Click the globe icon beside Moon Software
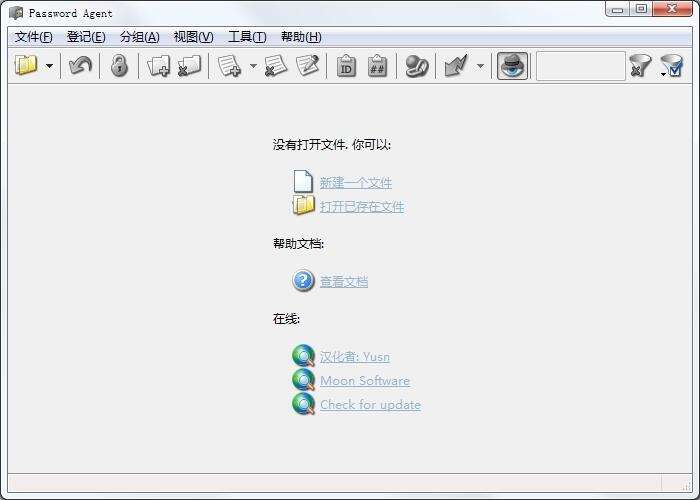Image resolution: width=700 pixels, height=500 pixels. click(304, 380)
